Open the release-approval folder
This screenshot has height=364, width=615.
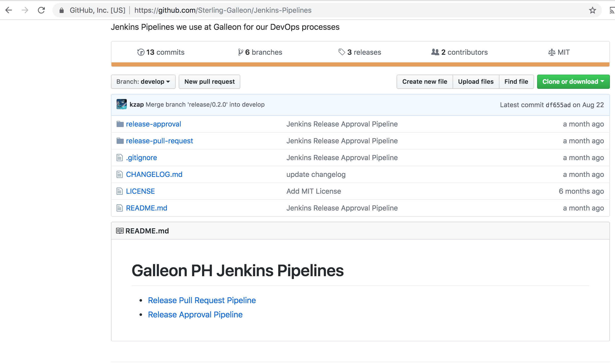coord(153,124)
